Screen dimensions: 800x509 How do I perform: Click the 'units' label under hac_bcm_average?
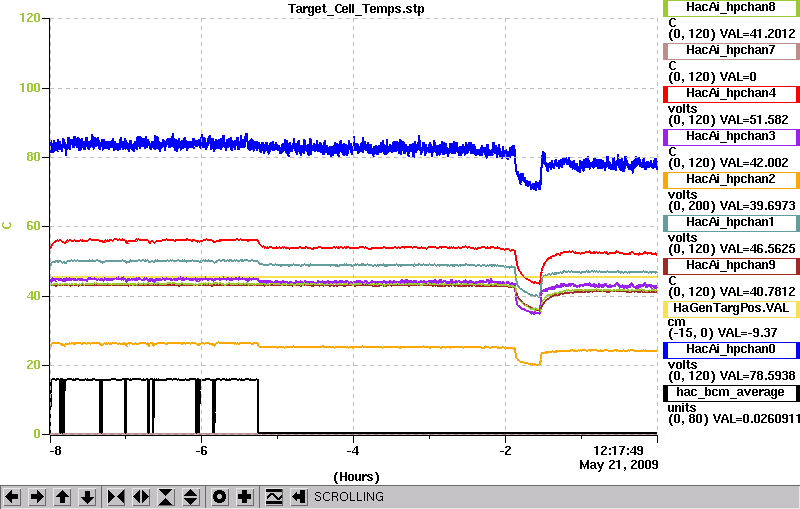(x=682, y=408)
